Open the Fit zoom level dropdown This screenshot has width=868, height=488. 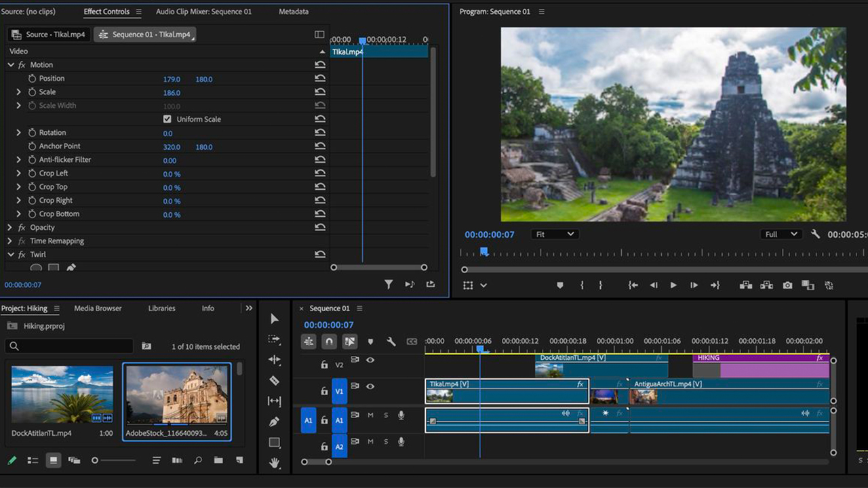point(554,234)
